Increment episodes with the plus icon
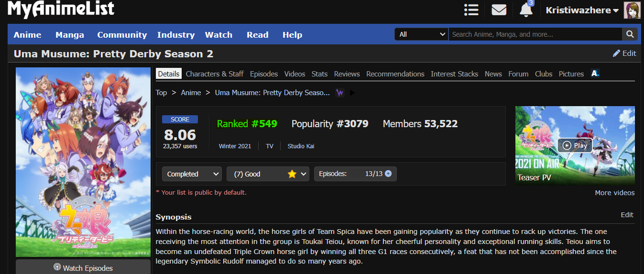The image size is (644, 274). [388, 174]
